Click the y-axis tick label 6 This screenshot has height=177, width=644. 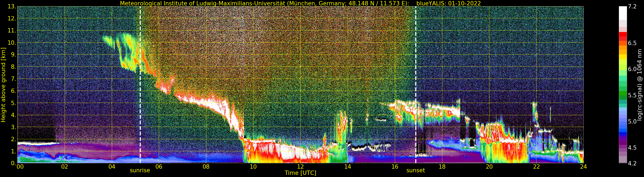[14, 91]
